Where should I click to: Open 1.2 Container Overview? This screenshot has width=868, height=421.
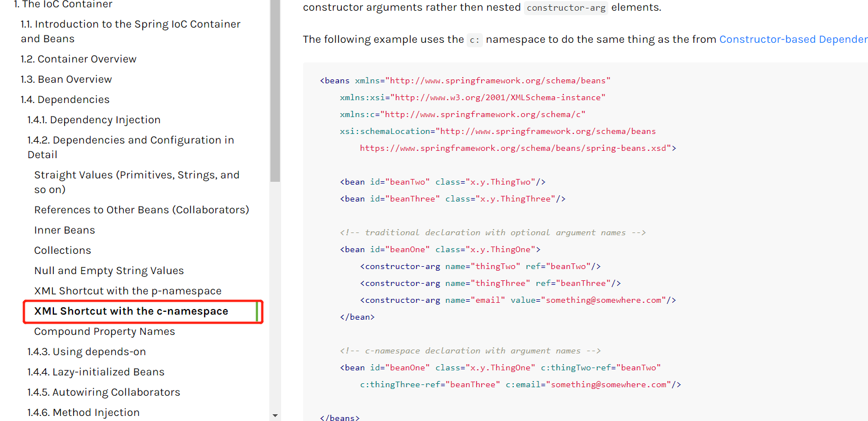click(79, 59)
